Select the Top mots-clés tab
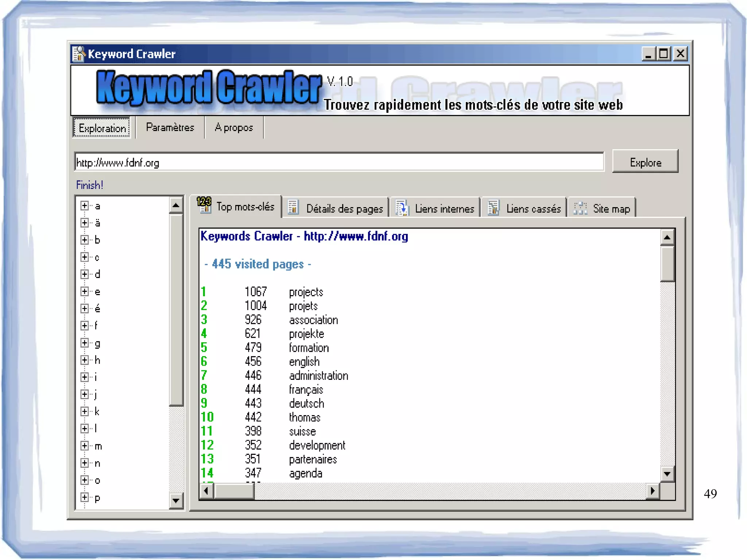The width and height of the screenshot is (747, 560). tap(236, 206)
